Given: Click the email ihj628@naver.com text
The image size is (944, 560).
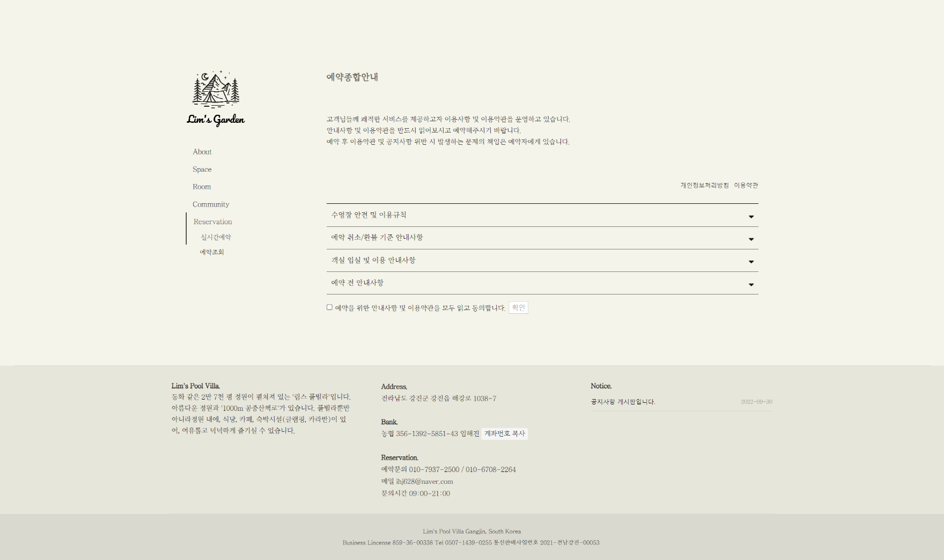Looking at the screenshot, I should (425, 482).
